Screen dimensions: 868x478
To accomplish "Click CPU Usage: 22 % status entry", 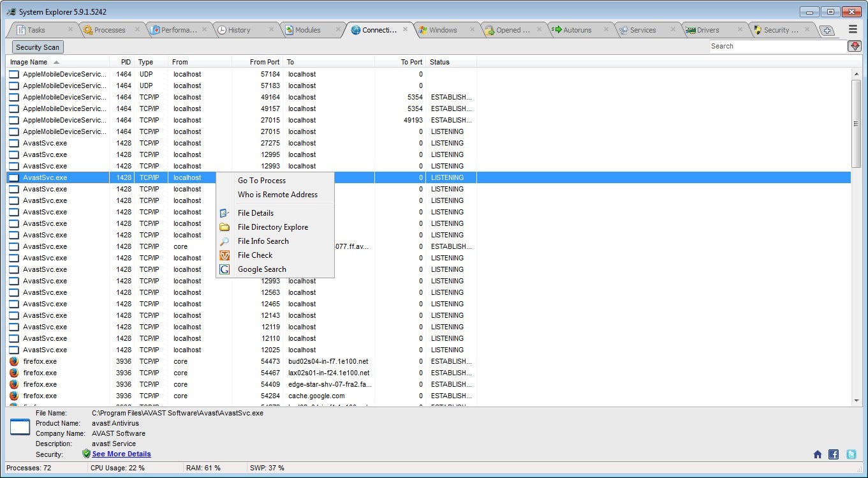I will click(117, 468).
